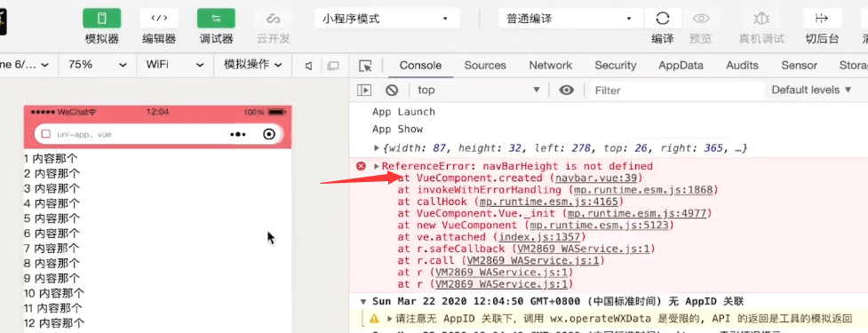Switch to the Console tab

(x=421, y=66)
